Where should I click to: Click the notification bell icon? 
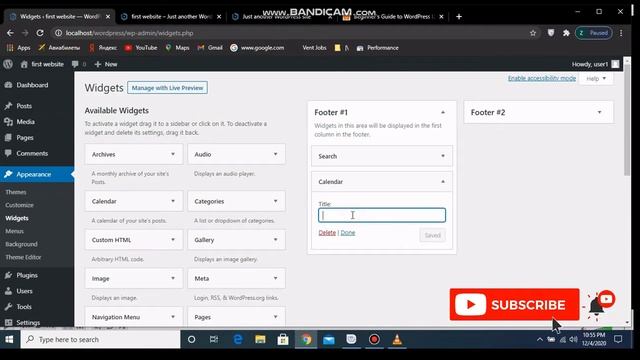coord(598,305)
